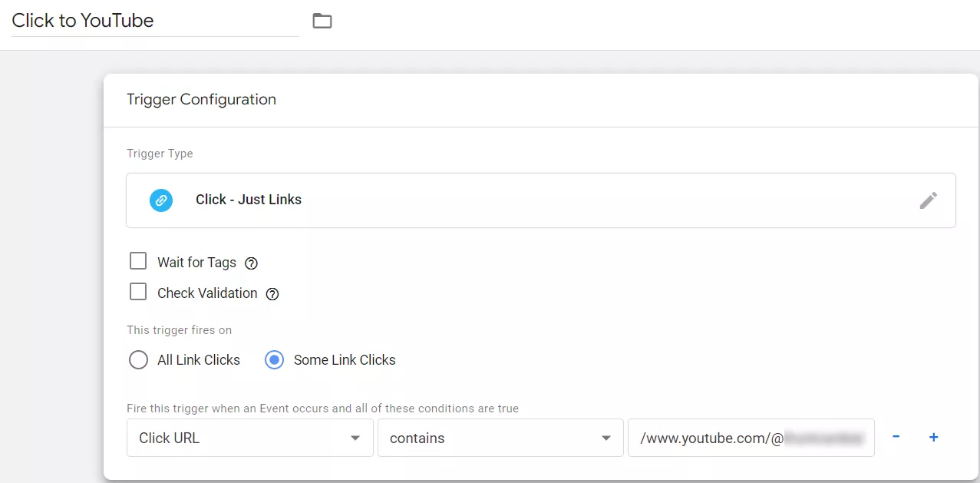The image size is (980, 483).
Task: Remove the condition with the minus icon
Action: pyautogui.click(x=896, y=437)
